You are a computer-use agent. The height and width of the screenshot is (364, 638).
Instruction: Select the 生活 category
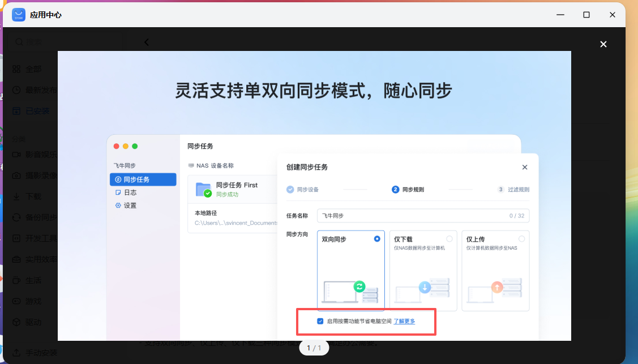pos(27,280)
